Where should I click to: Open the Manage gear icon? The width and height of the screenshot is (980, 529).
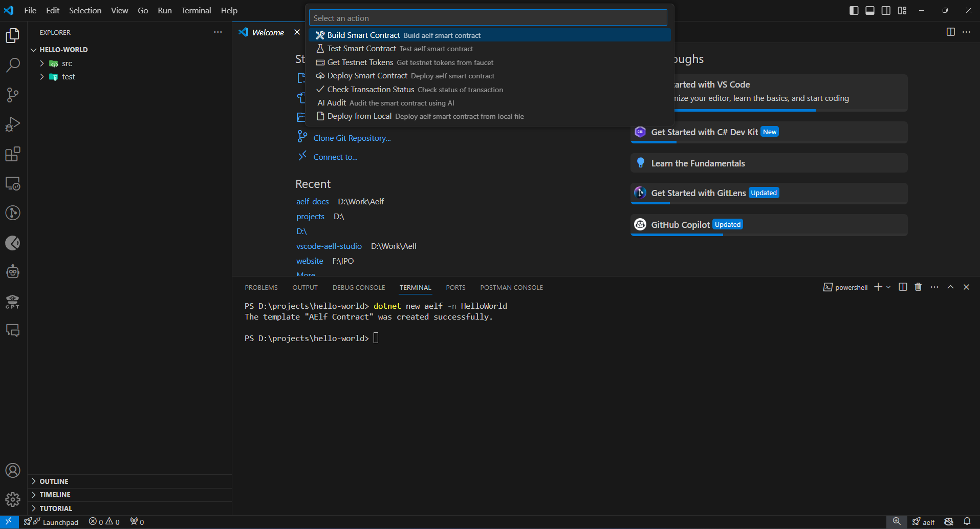point(13,499)
